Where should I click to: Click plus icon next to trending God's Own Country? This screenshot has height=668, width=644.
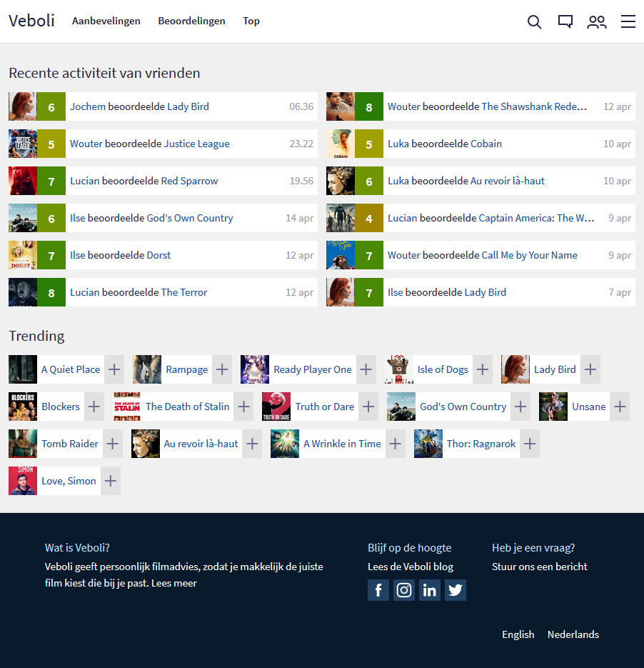[x=520, y=407]
